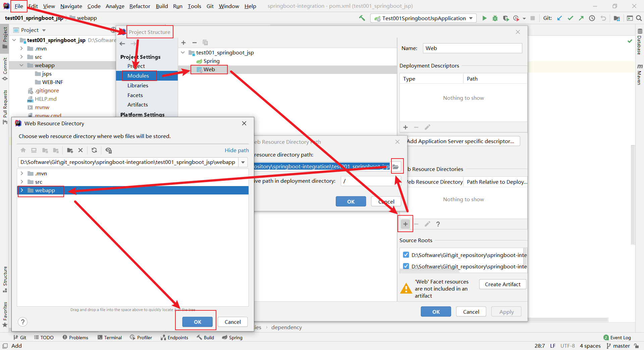This screenshot has width=644, height=350.
Task: Go to home directory in file chooser
Action: [23, 150]
